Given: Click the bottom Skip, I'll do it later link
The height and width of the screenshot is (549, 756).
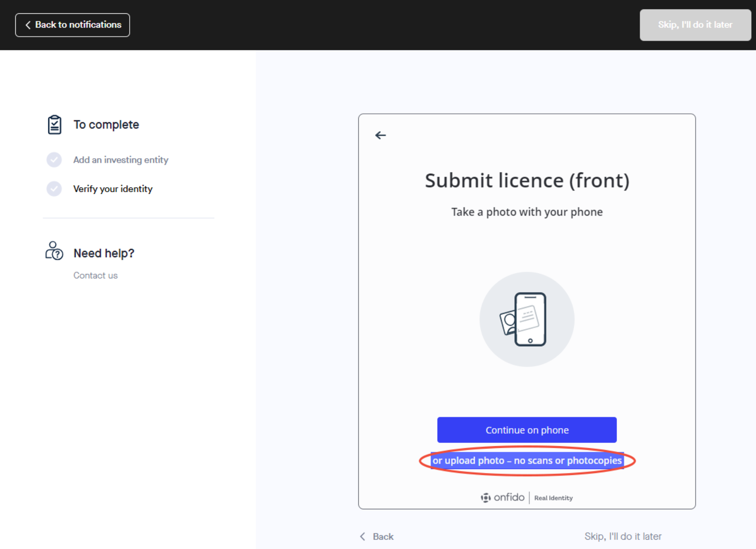Looking at the screenshot, I should 623,536.
